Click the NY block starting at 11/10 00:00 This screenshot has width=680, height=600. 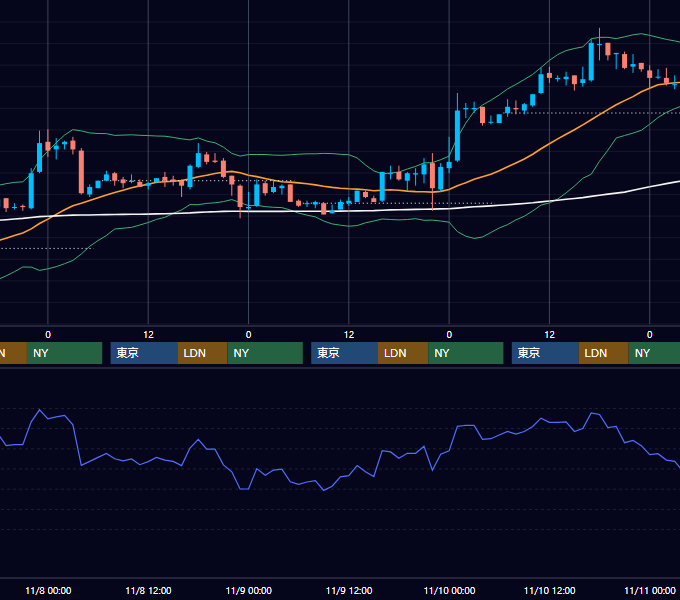pos(466,353)
